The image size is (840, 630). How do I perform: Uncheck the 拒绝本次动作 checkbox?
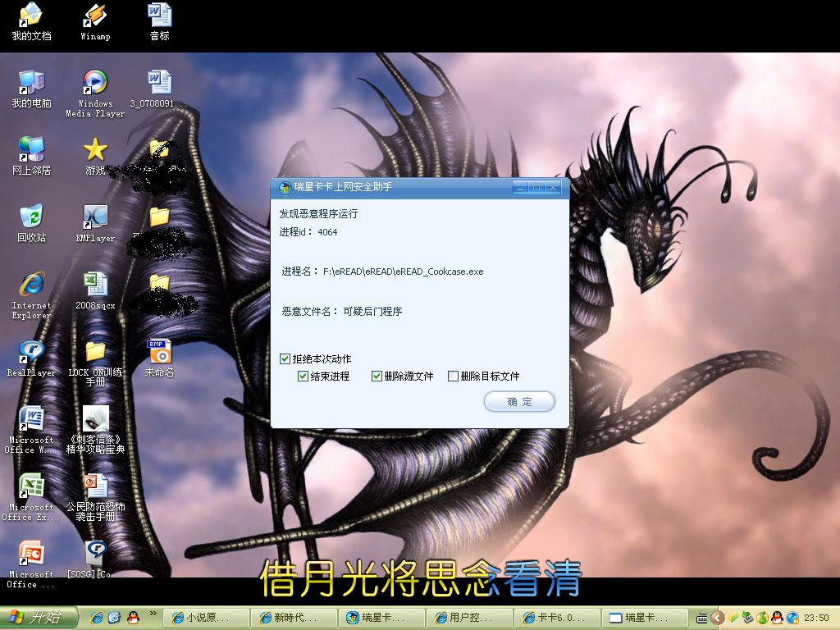pos(285,359)
